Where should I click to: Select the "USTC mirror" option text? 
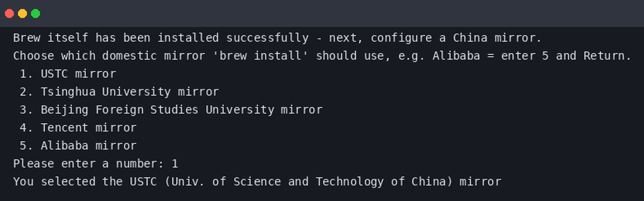(78, 74)
